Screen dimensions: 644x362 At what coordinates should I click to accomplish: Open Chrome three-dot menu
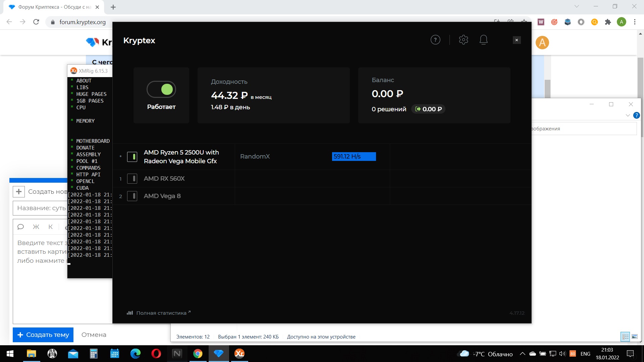tap(635, 22)
